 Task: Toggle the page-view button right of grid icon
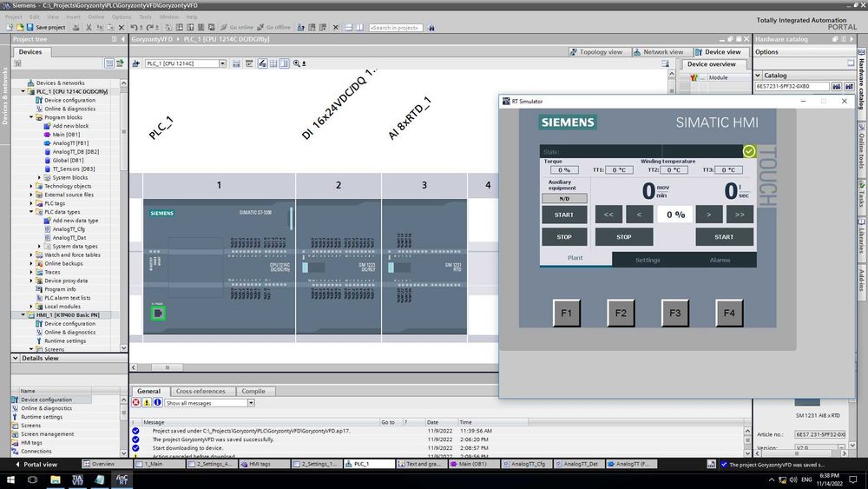(x=284, y=63)
